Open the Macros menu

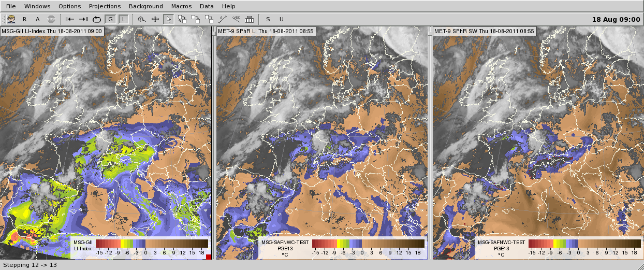pyautogui.click(x=181, y=6)
